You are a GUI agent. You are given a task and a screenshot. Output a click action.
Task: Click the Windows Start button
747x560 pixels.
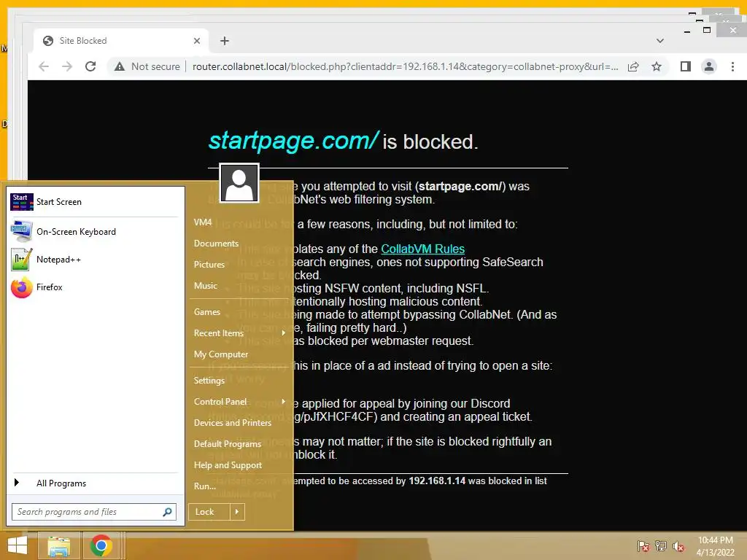(x=18, y=545)
